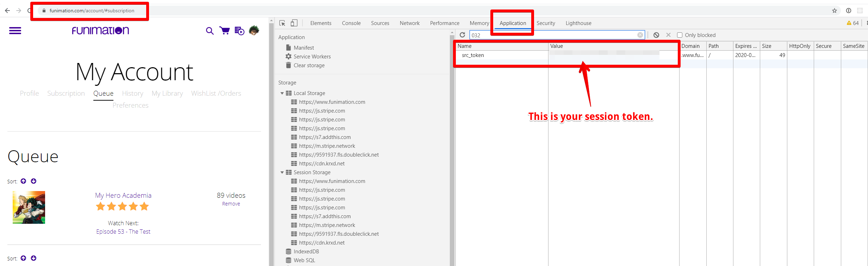Image resolution: width=868 pixels, height=266 pixels.
Task: Clear the cookie filter text
Action: 640,35
